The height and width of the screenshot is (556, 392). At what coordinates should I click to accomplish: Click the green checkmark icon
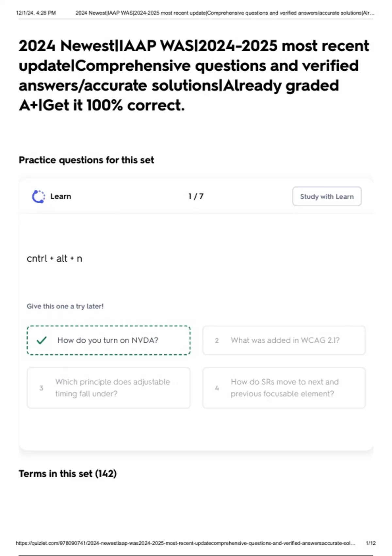[x=41, y=340]
